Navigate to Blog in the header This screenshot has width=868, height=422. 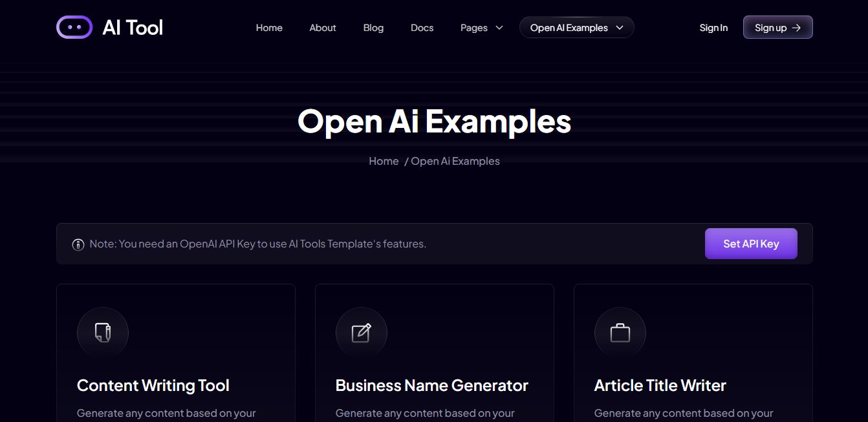[x=373, y=28]
